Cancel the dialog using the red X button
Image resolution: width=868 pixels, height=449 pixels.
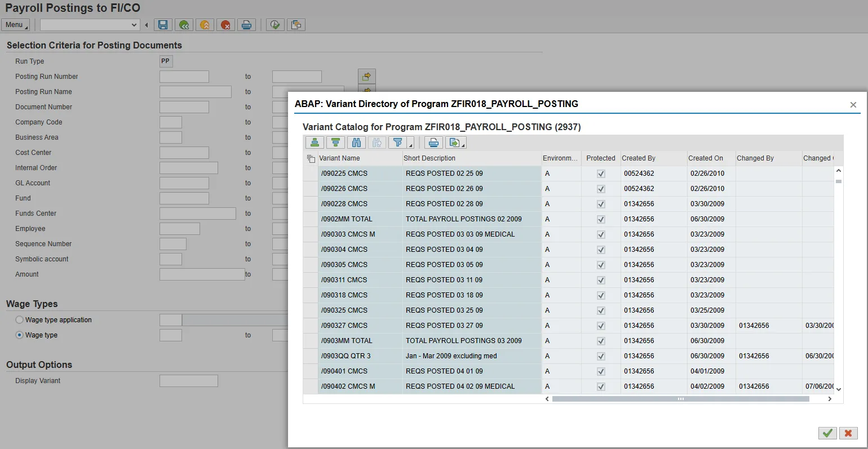click(x=848, y=433)
